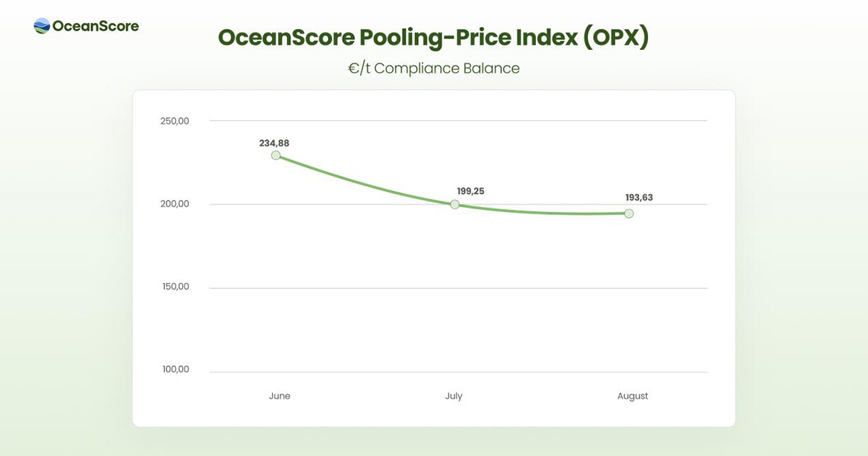Click the 199,25 value label
The width and height of the screenshot is (868, 456).
[470, 191]
